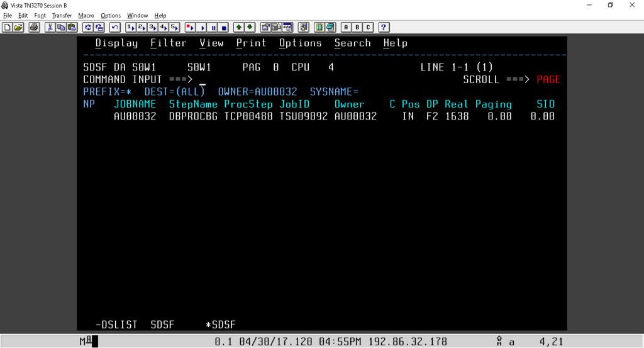Click the SCROLL field value PAGE
644x348 pixels.
click(x=548, y=79)
